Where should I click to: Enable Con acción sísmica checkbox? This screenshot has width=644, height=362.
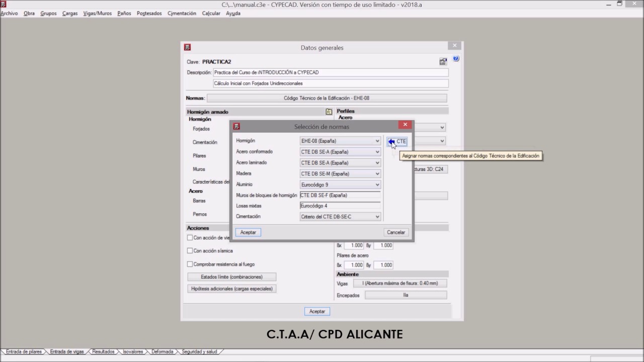point(190,250)
